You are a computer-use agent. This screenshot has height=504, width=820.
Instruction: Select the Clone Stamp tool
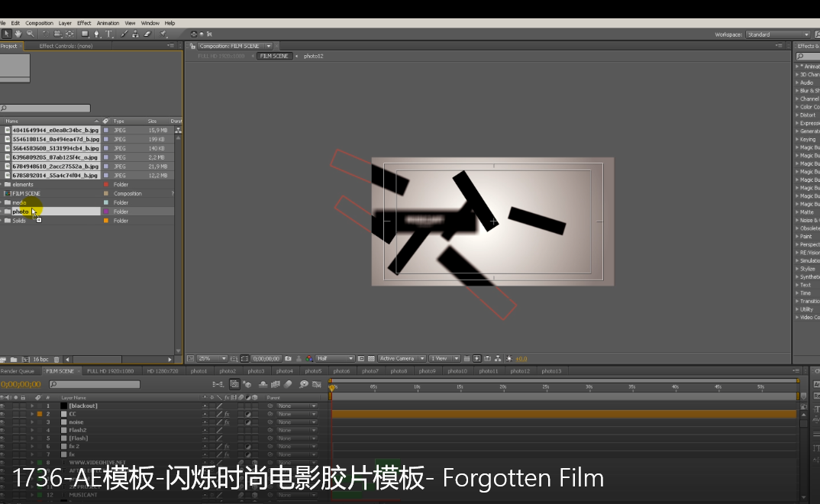click(135, 34)
